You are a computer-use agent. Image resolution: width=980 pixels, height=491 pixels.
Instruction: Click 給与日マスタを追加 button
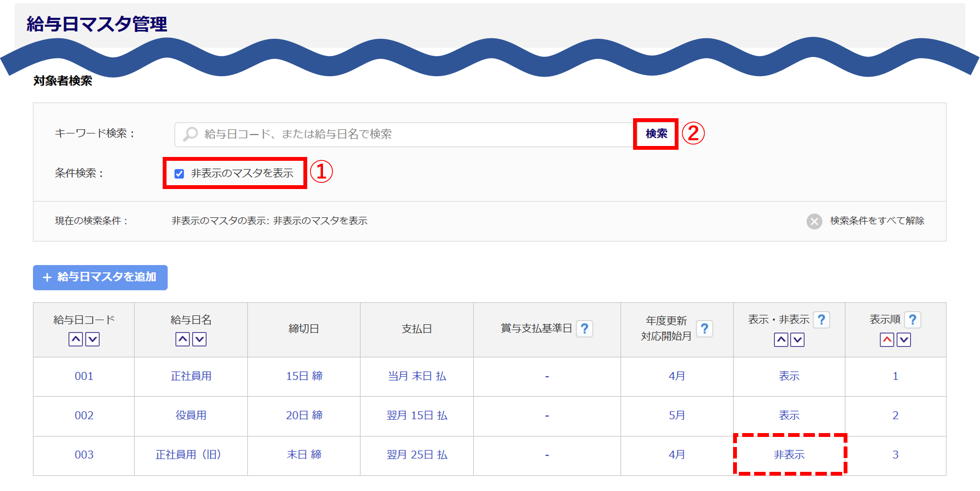tap(100, 278)
